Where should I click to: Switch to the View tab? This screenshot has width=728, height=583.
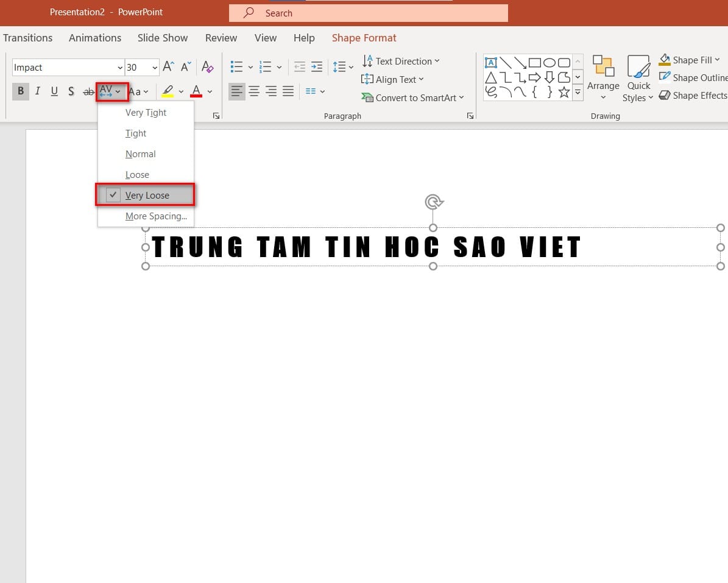266,38
